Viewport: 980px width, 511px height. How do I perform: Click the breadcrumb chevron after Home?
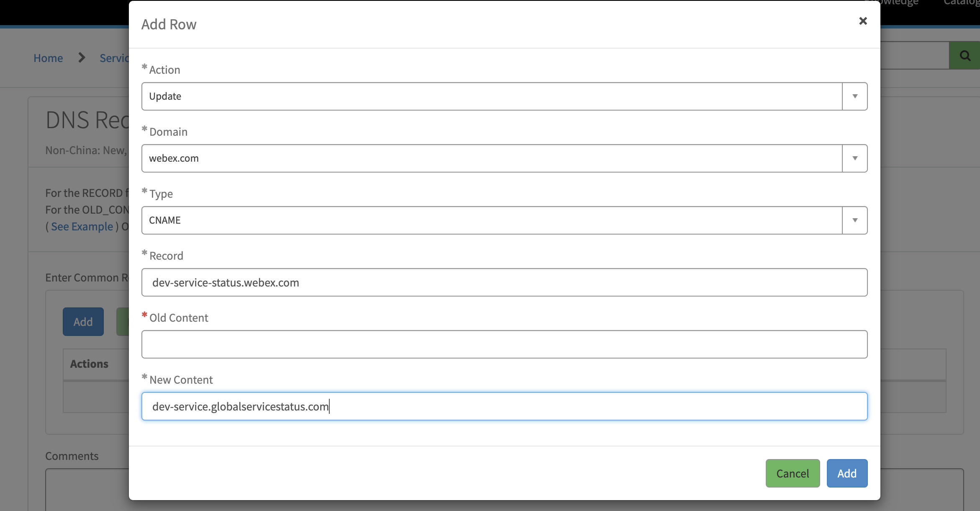82,57
